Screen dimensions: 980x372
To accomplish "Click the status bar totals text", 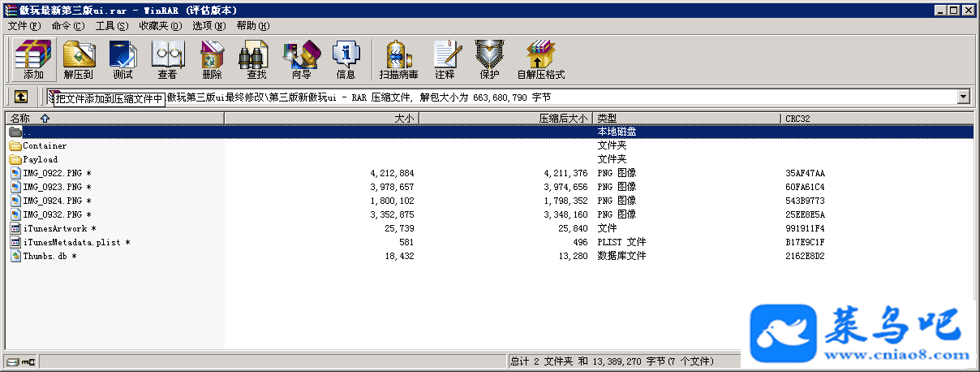I will pos(611,361).
